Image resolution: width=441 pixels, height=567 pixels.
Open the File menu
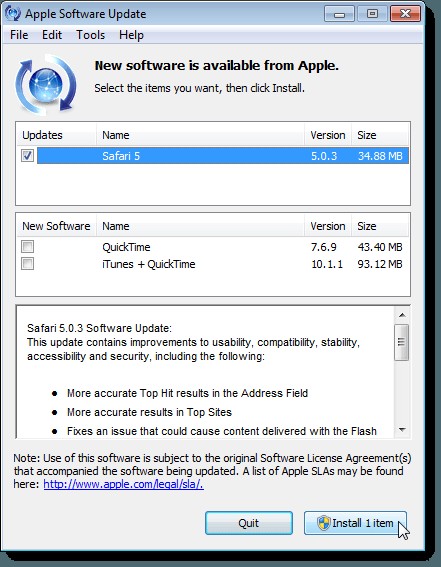[19, 35]
